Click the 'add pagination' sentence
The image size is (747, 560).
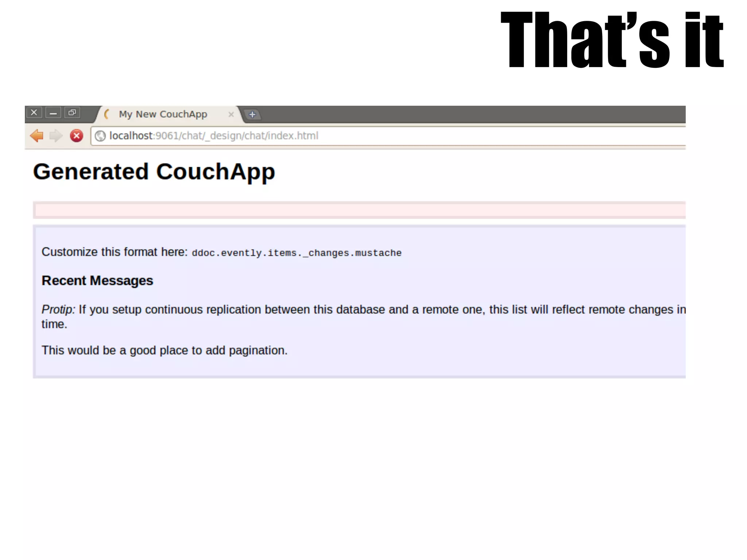pos(165,350)
